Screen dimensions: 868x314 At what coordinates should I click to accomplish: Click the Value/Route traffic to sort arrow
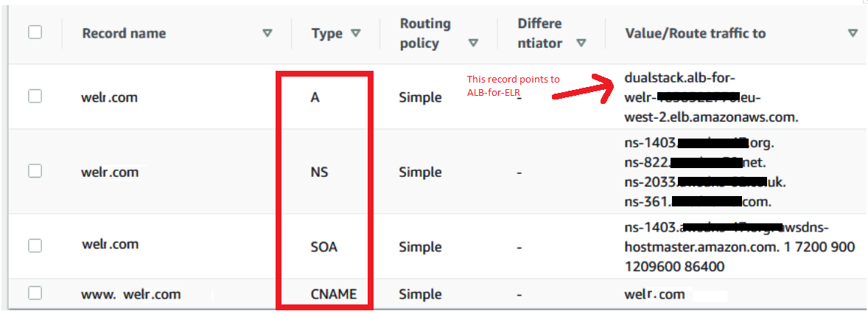pos(853,33)
